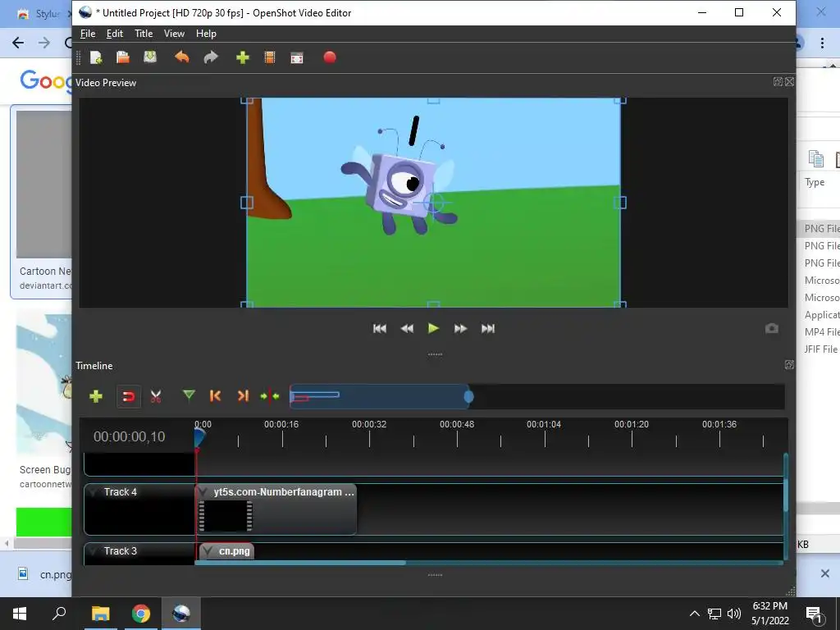Open the Numberfanagram clip's dropdown arrow
This screenshot has width=840, height=630.
[203, 492]
